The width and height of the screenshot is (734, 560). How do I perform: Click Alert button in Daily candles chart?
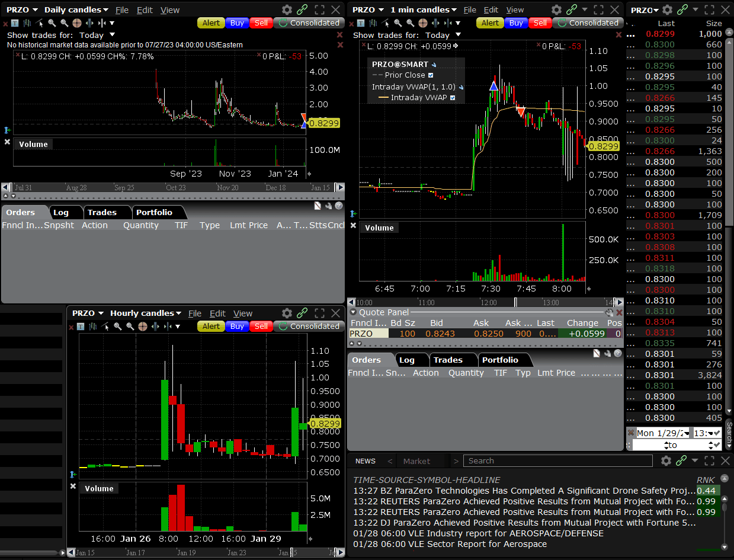tap(211, 23)
